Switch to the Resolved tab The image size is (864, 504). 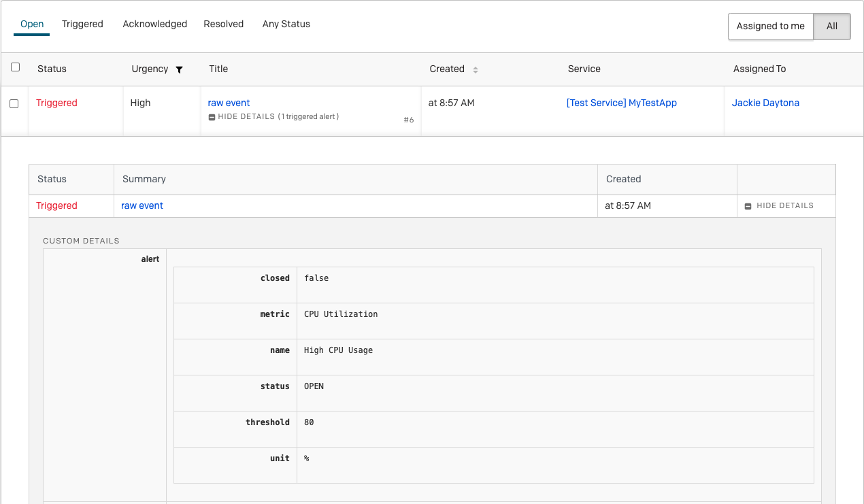223,24
